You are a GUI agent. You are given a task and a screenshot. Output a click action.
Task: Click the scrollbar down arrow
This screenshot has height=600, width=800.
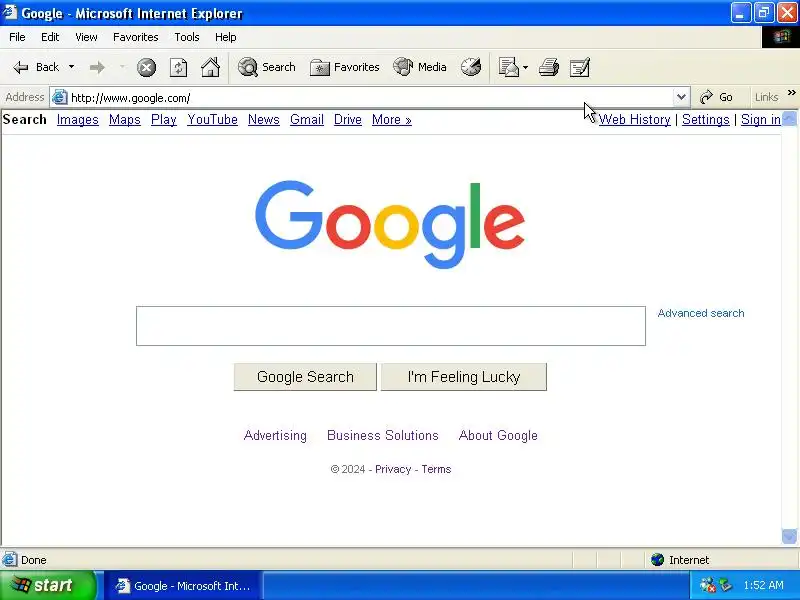click(x=789, y=536)
